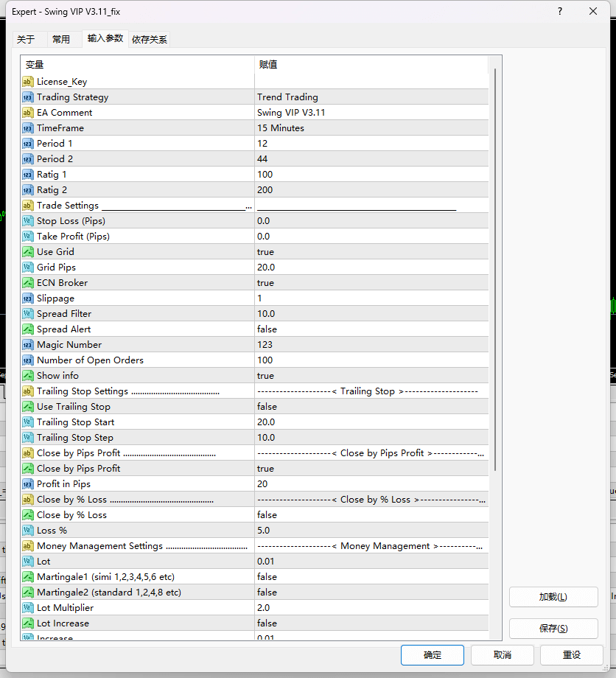The image size is (616, 678).
Task: Click the 123 icon next to Period 1
Action: [29, 143]
